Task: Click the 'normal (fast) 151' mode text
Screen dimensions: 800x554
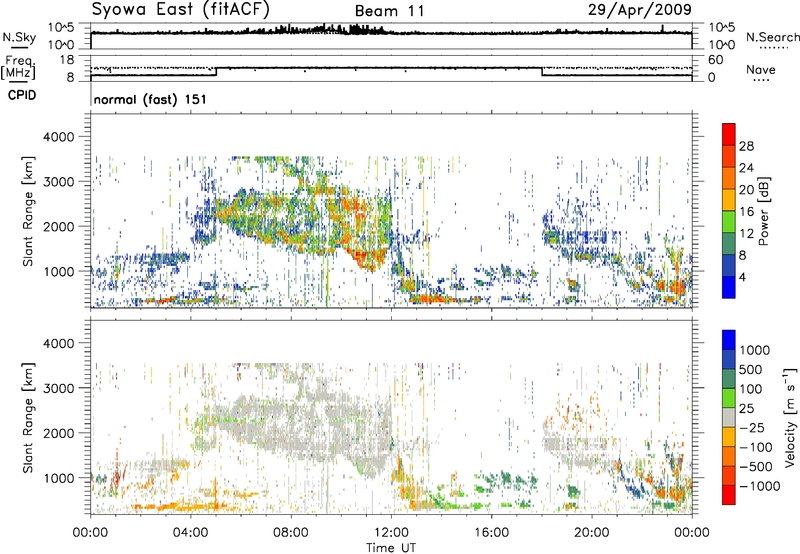Action: tap(150, 99)
